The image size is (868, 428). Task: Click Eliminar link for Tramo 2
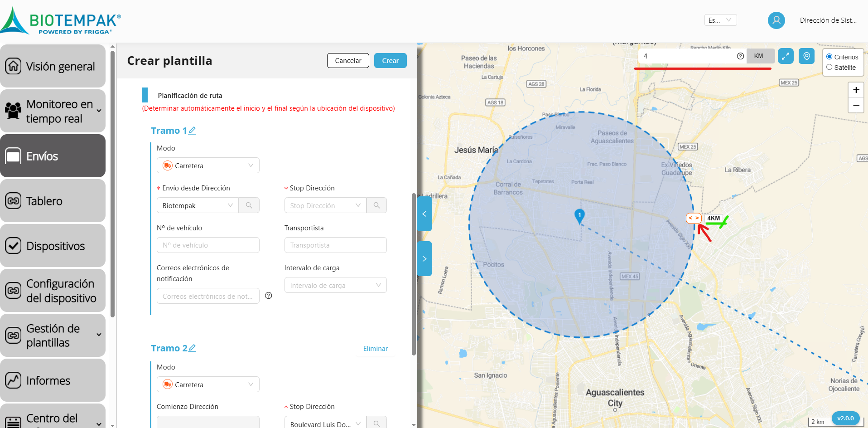[375, 349]
